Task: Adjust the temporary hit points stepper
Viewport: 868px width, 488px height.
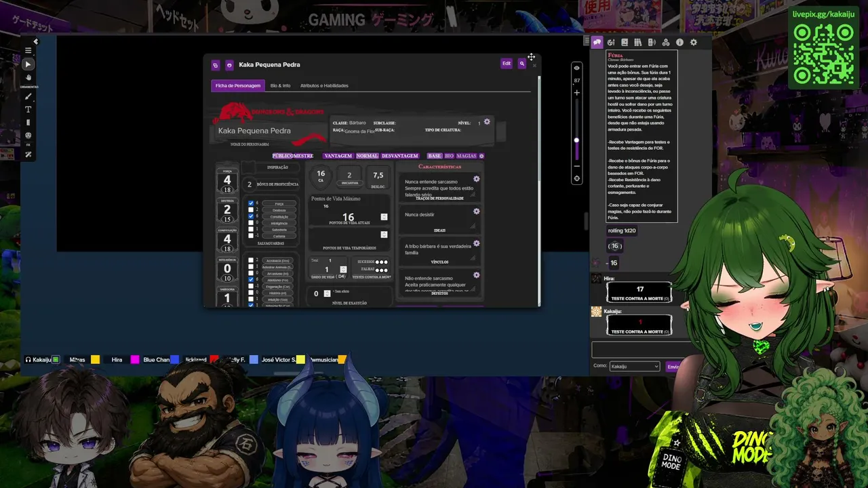Action: (384, 235)
